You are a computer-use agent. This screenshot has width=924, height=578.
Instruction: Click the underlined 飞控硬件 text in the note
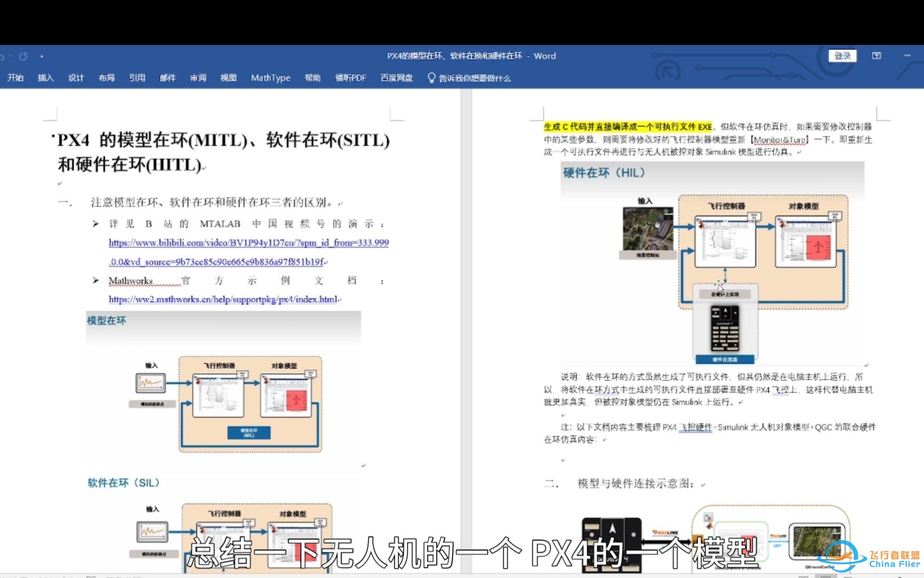tap(696, 427)
